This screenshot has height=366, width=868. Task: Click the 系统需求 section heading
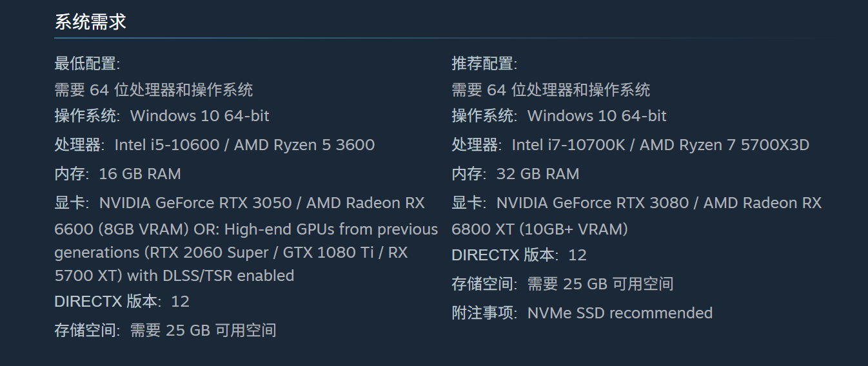90,22
